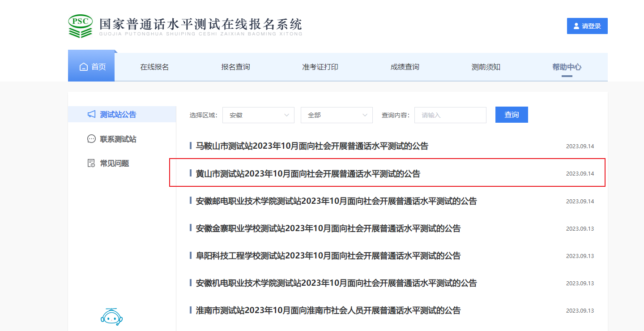Go to the 首页 tab
This screenshot has width=644, height=331.
[x=91, y=67]
